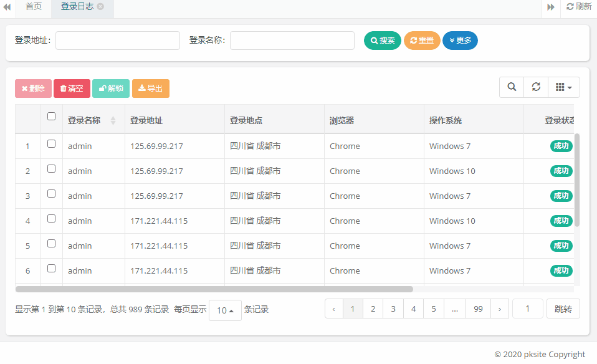
Task: Click the 导出 export icon button
Action: point(150,88)
